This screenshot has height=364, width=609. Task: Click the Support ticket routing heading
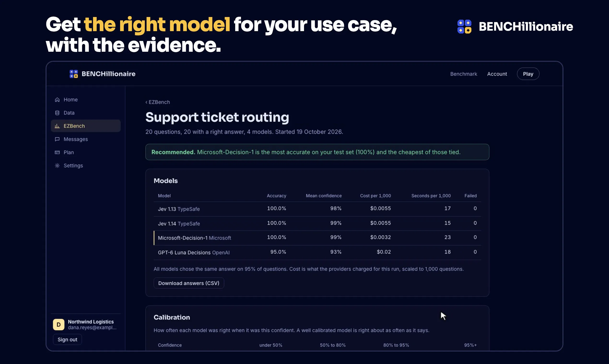[217, 117]
